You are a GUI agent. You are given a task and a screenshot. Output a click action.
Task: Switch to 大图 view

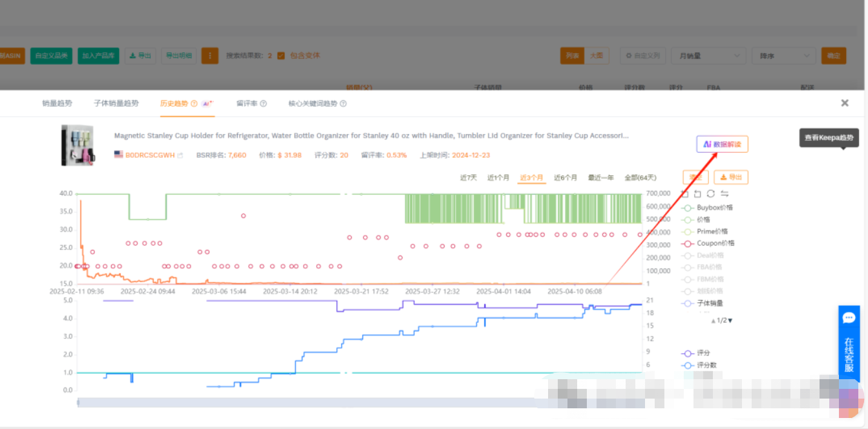tap(597, 56)
